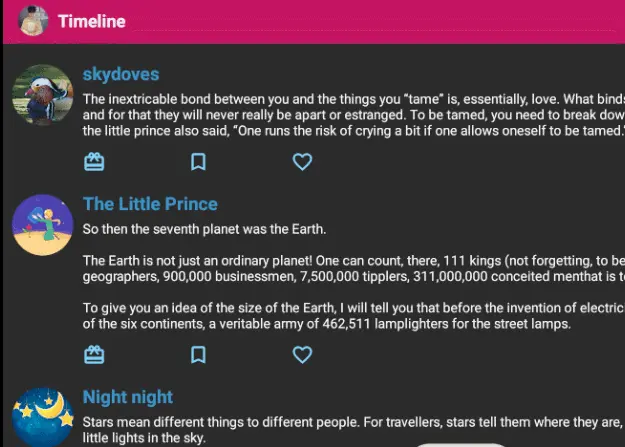This screenshot has width=625, height=447.
Task: Open skydoves post about taming and love
Action: click(354, 115)
